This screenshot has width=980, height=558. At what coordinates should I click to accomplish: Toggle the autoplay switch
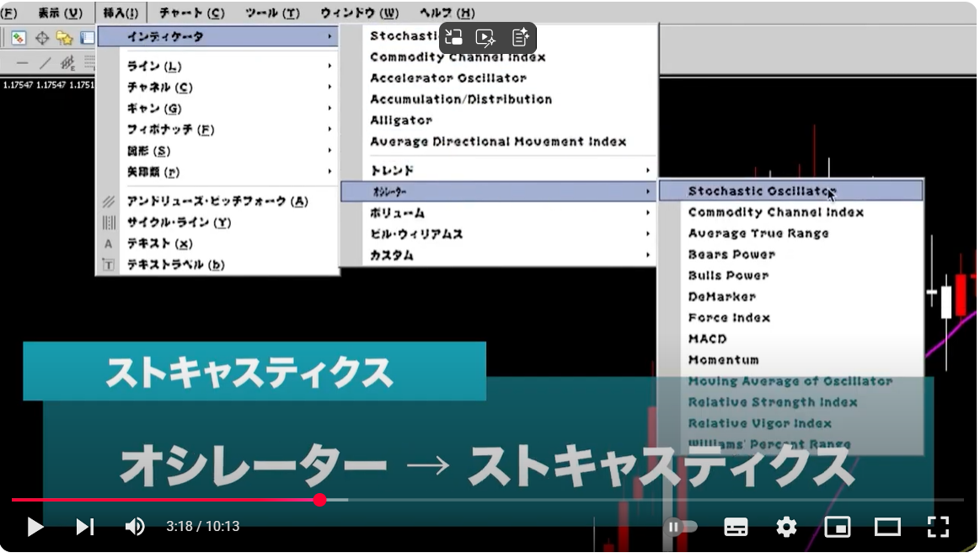point(681,527)
